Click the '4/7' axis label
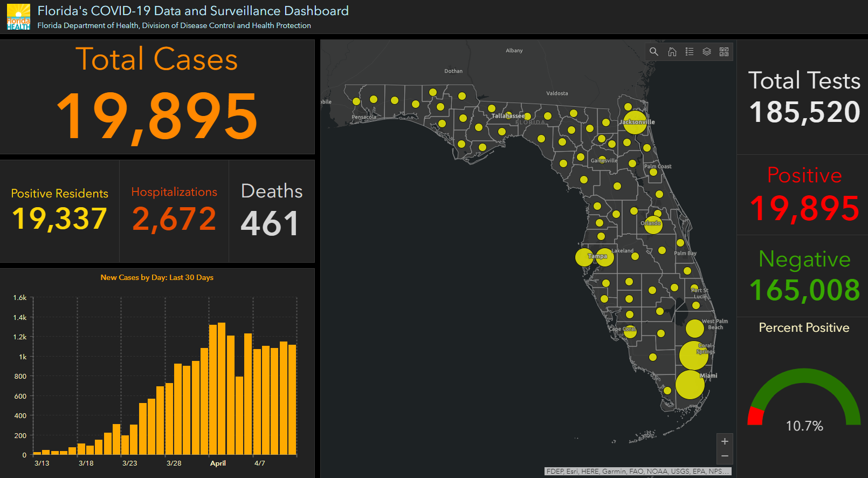Viewport: 868px width, 478px height. [260, 463]
